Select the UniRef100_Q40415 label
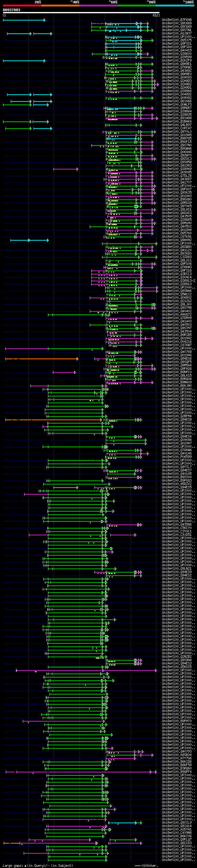The image size is (197, 868). 177,50
